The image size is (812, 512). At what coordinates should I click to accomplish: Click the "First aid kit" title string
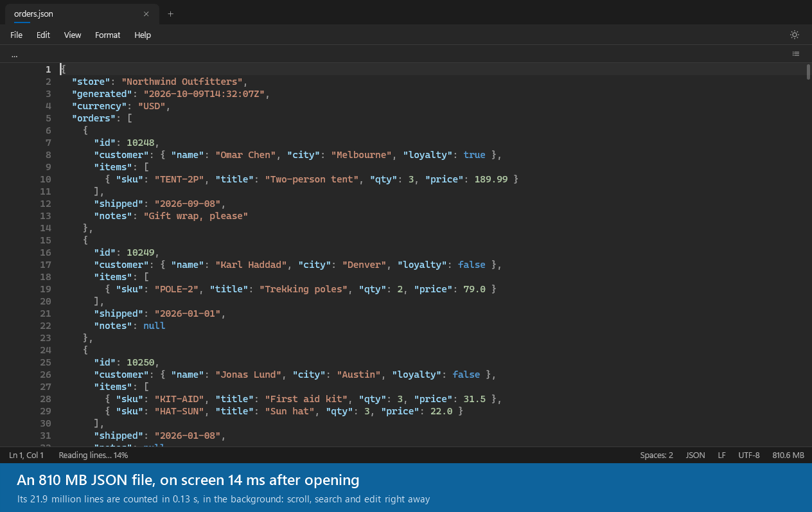[x=306, y=399]
